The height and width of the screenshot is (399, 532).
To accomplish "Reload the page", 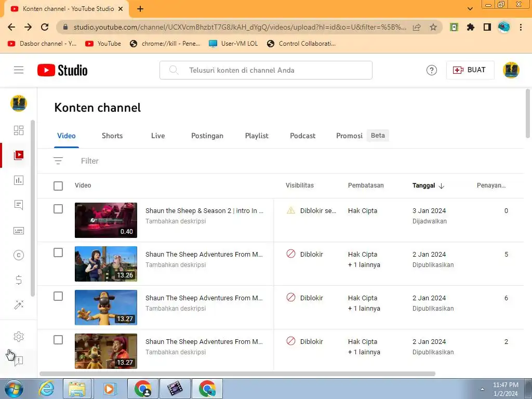I will 45,27.
